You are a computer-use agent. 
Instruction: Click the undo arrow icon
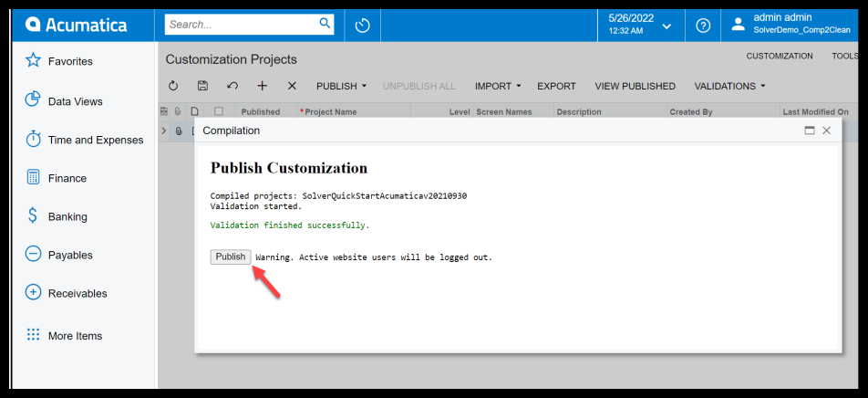tap(232, 86)
